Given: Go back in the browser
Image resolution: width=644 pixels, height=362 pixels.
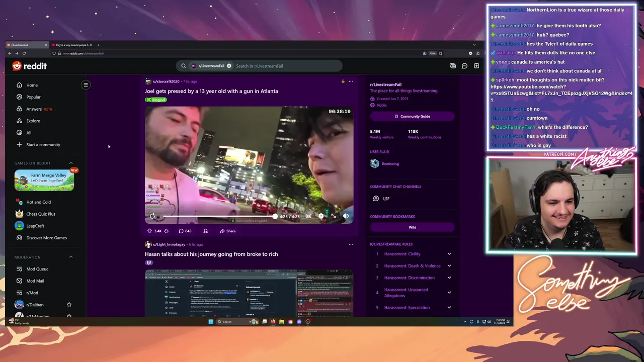Looking at the screenshot, I should (10, 53).
